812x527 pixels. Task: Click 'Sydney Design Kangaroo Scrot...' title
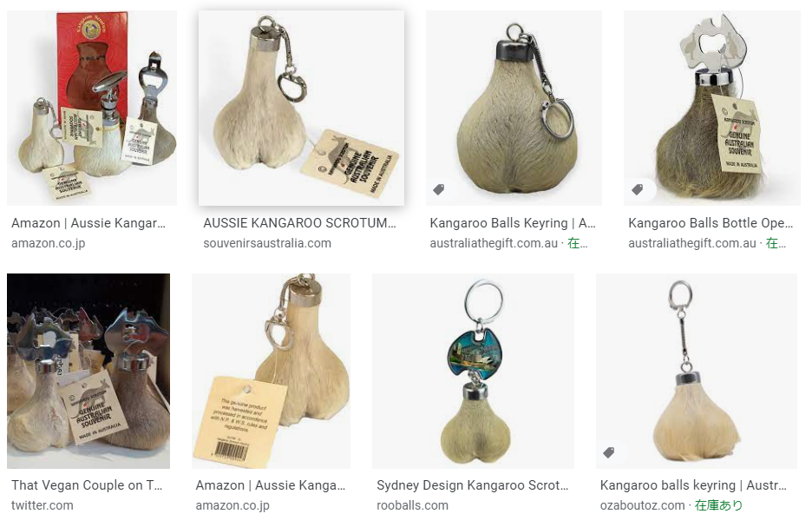472,485
